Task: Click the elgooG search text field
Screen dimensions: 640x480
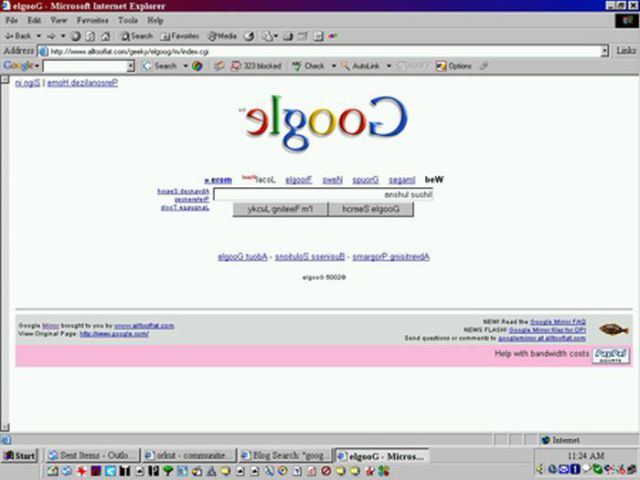Action: click(x=323, y=195)
